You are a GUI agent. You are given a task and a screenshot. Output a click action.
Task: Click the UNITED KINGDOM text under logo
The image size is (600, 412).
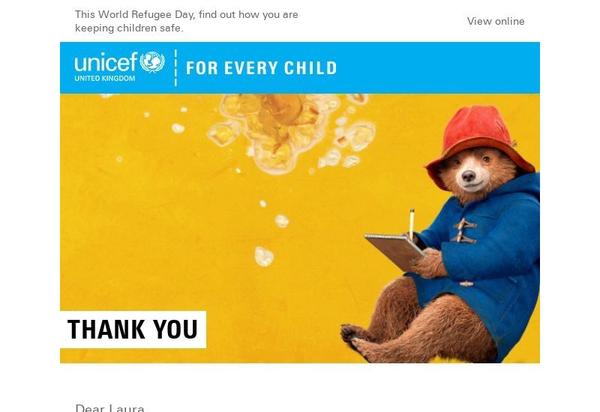(105, 78)
